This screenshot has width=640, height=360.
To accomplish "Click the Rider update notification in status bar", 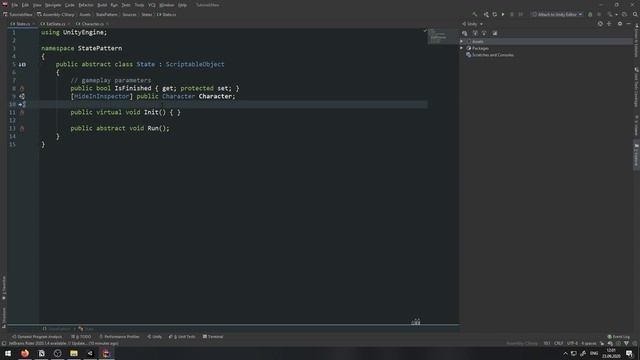I will point(63,343).
